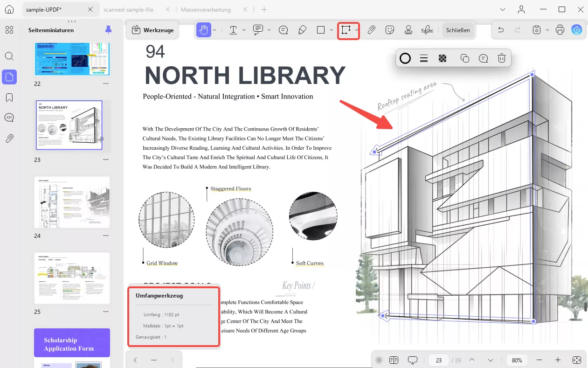Click the Schließen button

tap(458, 30)
